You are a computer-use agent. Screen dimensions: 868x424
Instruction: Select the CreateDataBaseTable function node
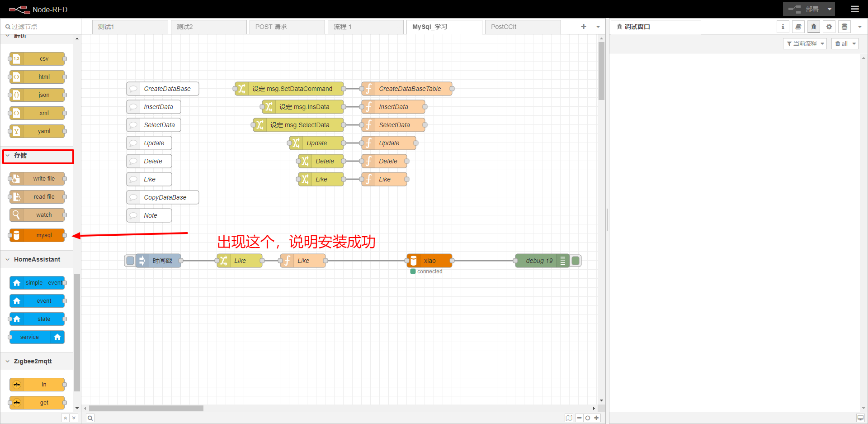coord(407,89)
